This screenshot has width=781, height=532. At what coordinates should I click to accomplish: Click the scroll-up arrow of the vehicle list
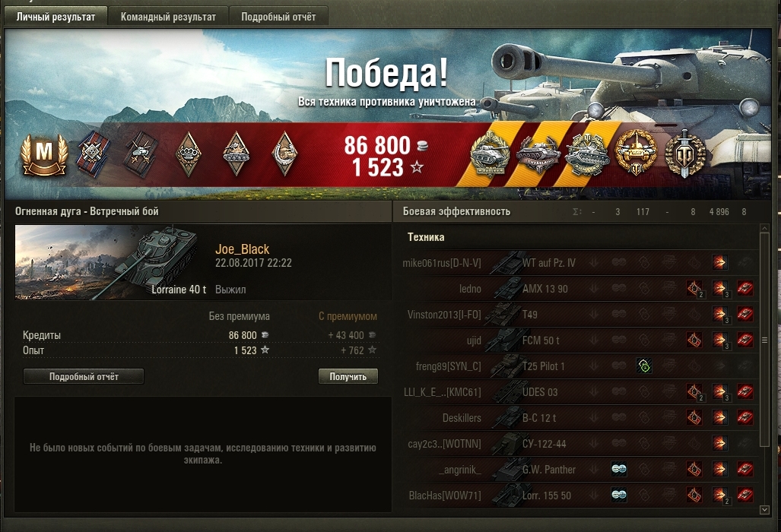[x=764, y=229]
